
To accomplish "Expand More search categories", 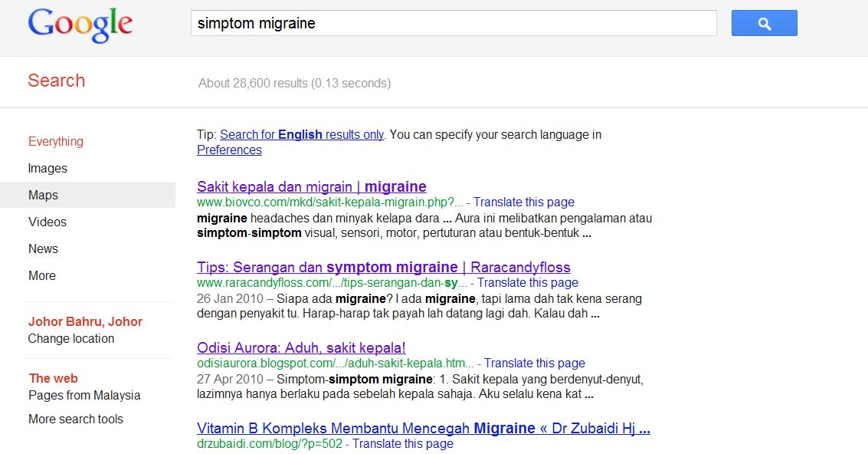I will pos(42,275).
